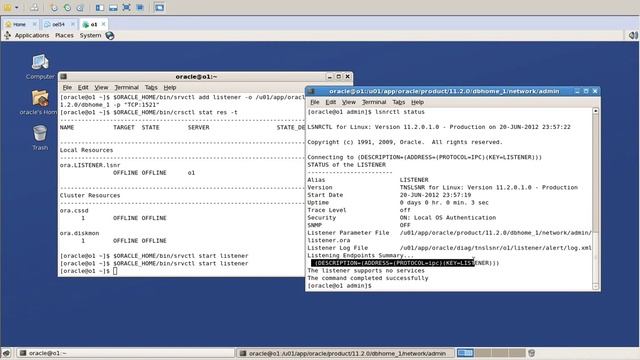Close the oel54 tab
Viewport: 640px width, 360px height.
[x=73, y=24]
